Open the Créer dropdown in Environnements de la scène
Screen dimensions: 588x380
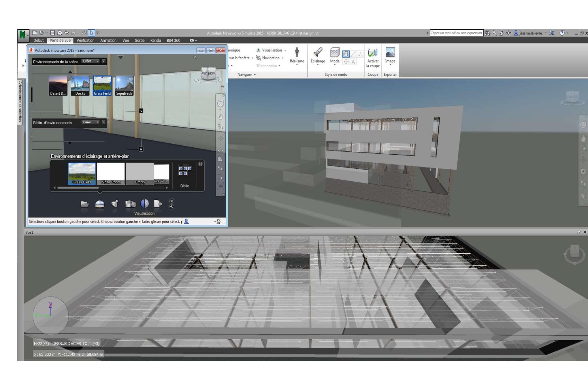click(91, 61)
